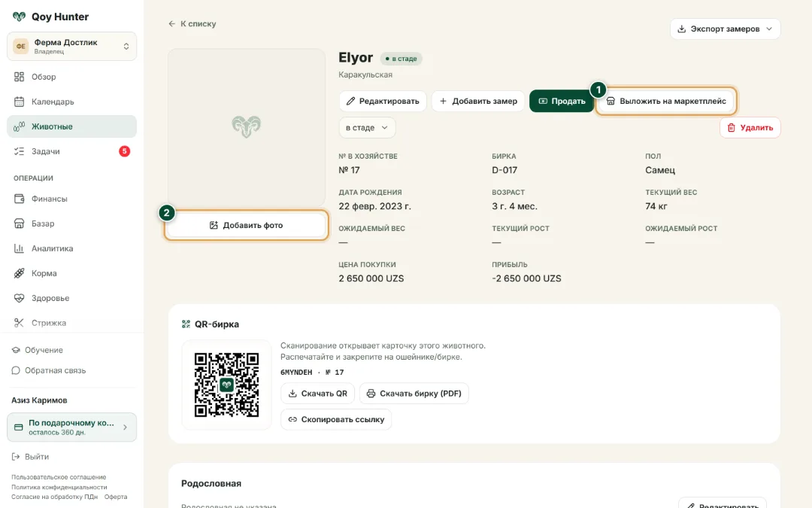Expand the subscription banner chevron arrow
Viewport: 812px width, 508px height.
click(125, 427)
